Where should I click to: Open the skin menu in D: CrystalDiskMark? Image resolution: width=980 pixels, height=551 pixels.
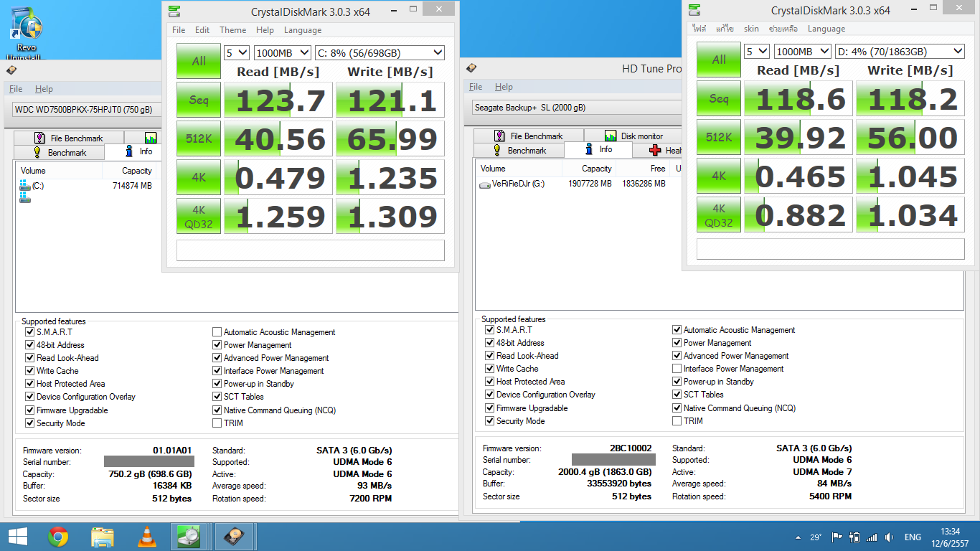(751, 29)
